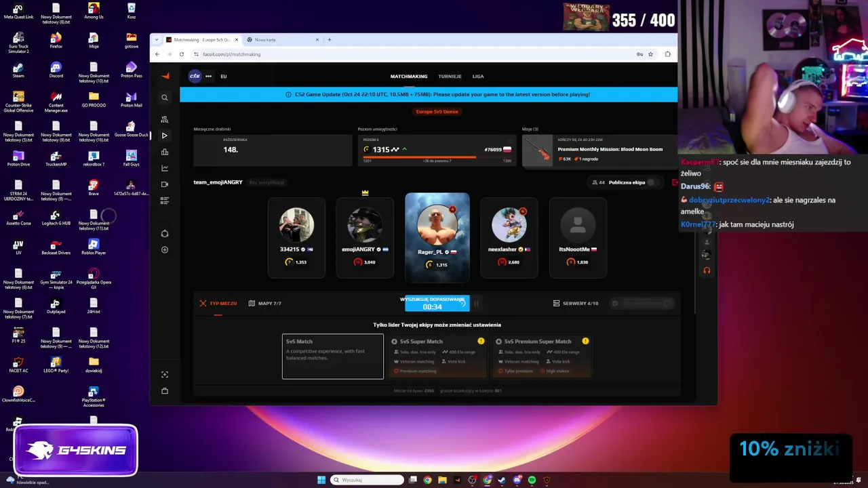Open the tab search dropdown arrow in browser

157,40
